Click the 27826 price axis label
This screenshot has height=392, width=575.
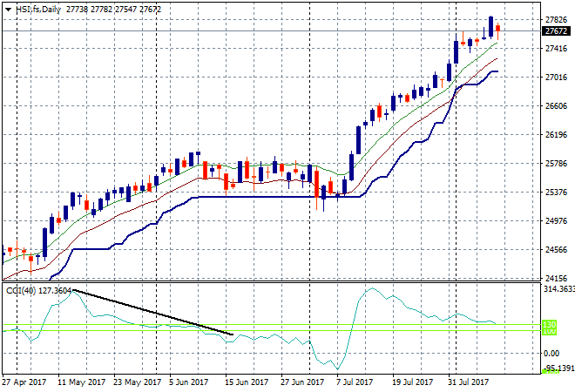point(557,20)
